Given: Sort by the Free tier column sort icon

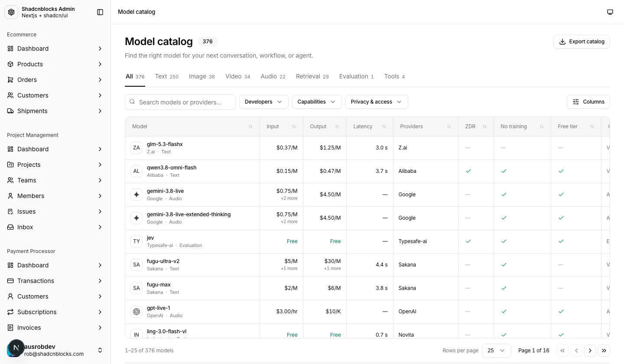Looking at the screenshot, I should 592,127.
